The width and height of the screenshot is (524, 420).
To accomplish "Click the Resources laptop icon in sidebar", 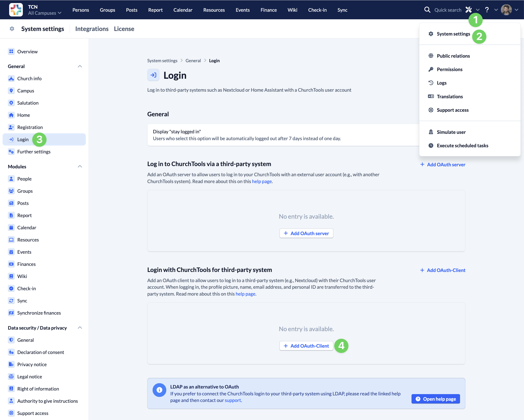I will point(11,240).
